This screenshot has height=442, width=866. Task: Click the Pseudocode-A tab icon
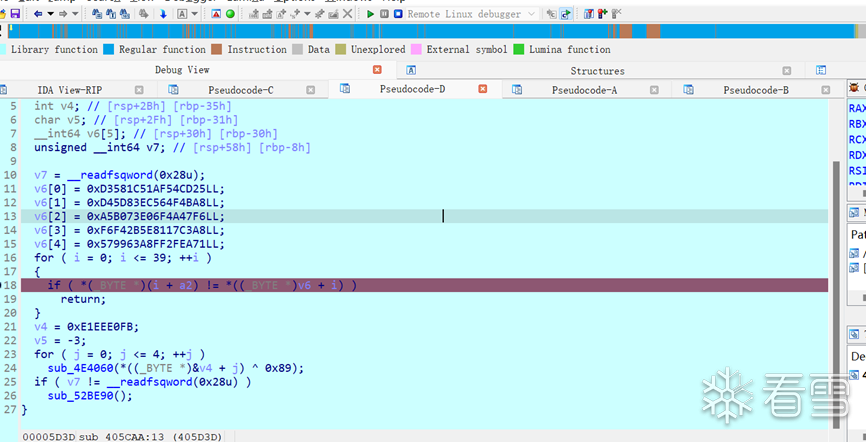pyautogui.click(x=517, y=90)
